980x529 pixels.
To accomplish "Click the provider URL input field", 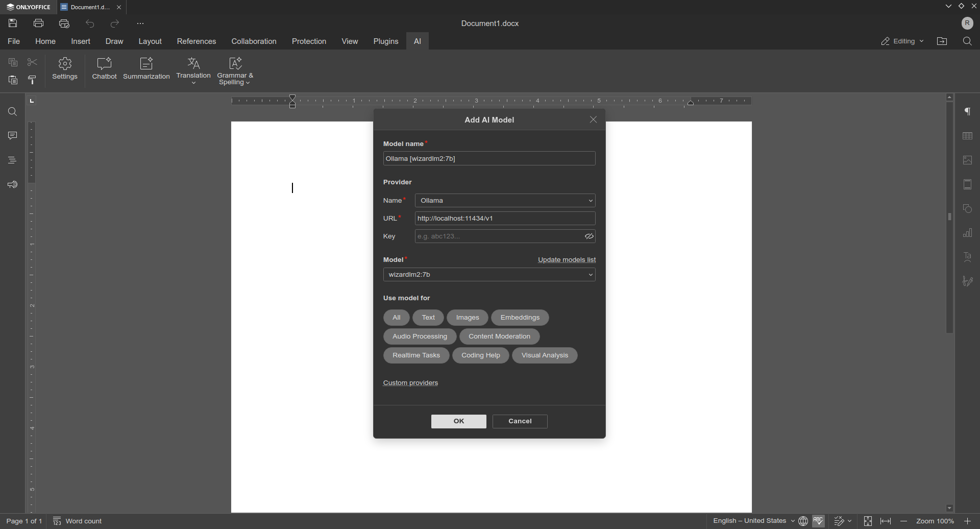I will (x=505, y=219).
